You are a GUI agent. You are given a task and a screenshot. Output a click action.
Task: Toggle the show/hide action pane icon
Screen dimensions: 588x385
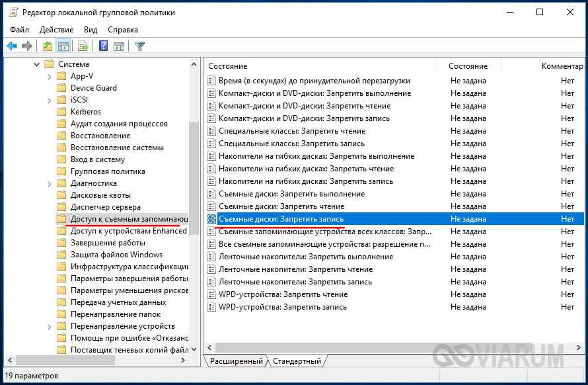click(x=119, y=46)
